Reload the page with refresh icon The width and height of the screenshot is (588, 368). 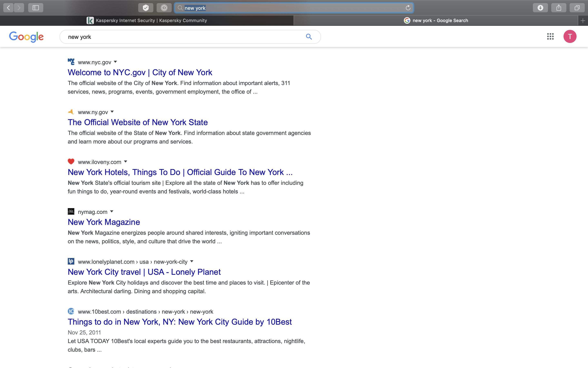tap(408, 8)
